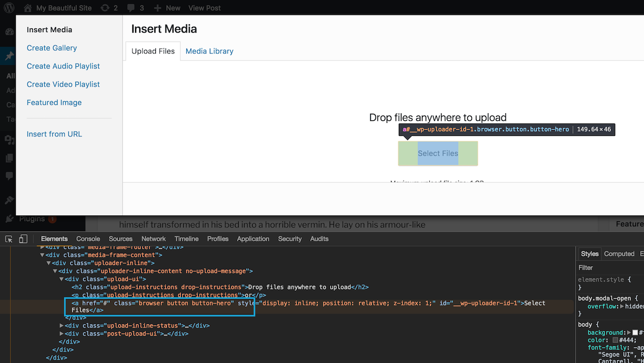Collapse the uploader-inline-content div node
The width and height of the screenshot is (644, 363).
point(55,271)
